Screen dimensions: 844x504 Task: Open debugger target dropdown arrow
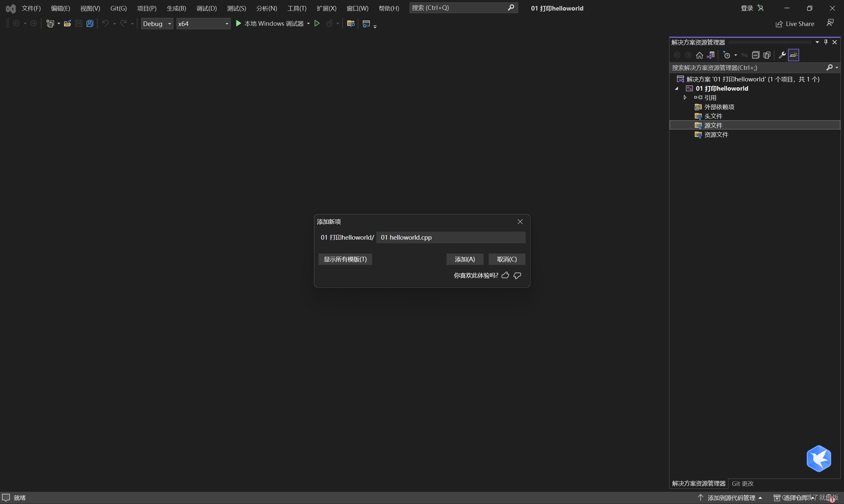308,23
